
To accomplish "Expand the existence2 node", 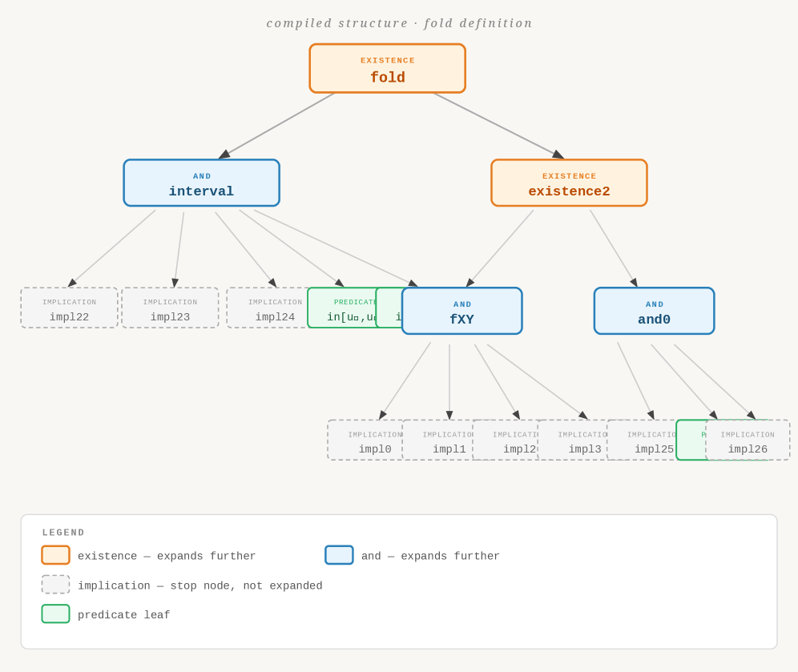I will 569,183.
